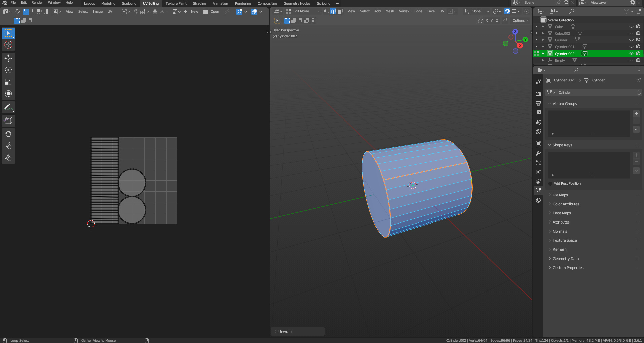Open the Edit Mode dropdown
The height and width of the screenshot is (343, 644).
pyautogui.click(x=303, y=11)
